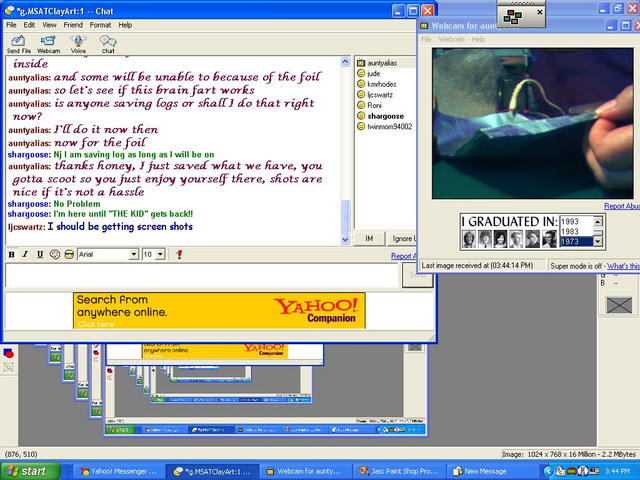The height and width of the screenshot is (480, 640).
Task: Click the network computers icon in floating toolbar
Action: click(x=513, y=17)
